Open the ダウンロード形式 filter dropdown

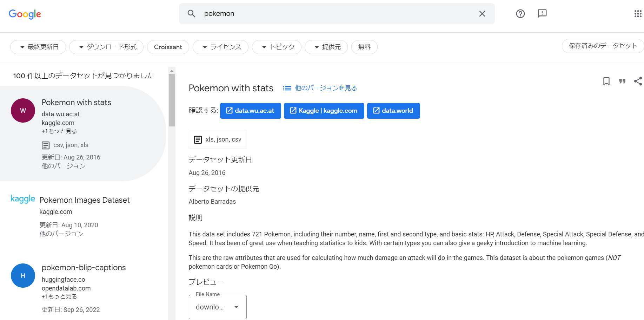coord(106,47)
